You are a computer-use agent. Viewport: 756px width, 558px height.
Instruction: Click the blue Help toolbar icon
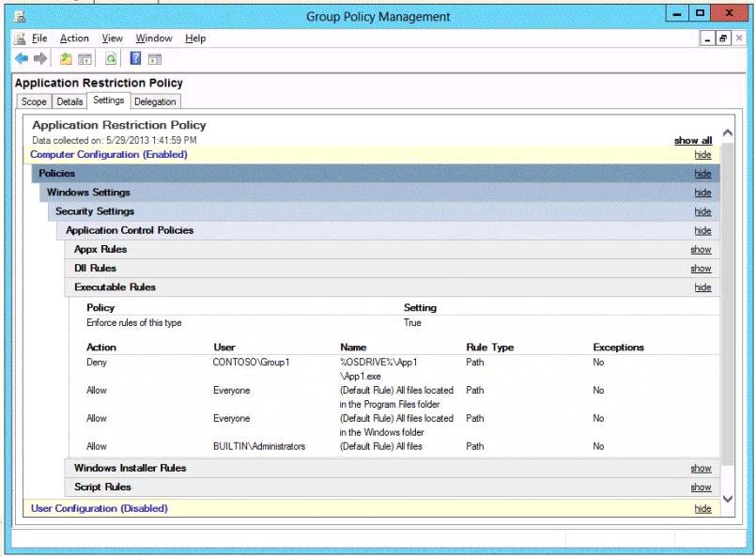136,59
